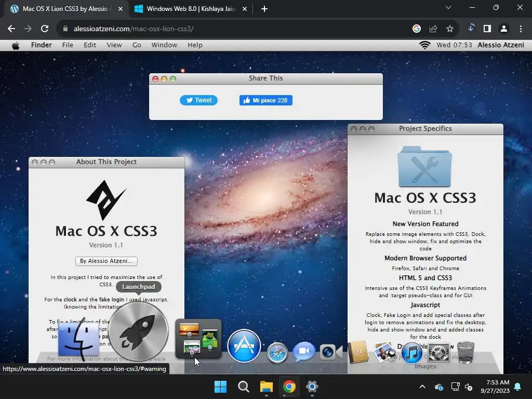Viewport: 532px width, 399px height.
Task: Open Windows Start menu
Action: [x=220, y=387]
